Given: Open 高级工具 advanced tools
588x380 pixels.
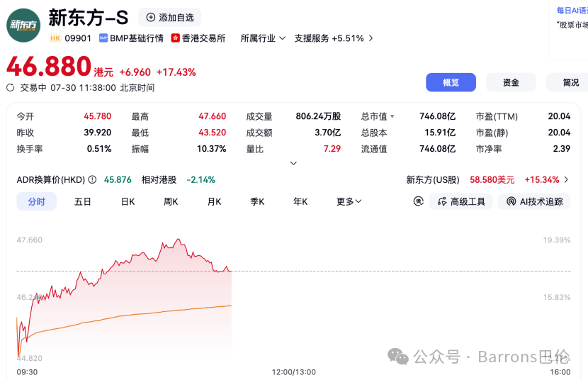Looking at the screenshot, I should tap(461, 201).
